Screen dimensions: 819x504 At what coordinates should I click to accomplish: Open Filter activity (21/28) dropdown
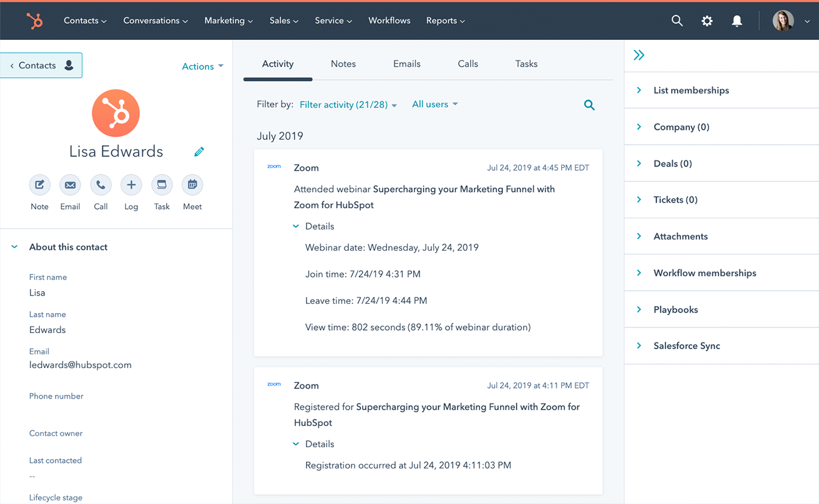pos(348,105)
